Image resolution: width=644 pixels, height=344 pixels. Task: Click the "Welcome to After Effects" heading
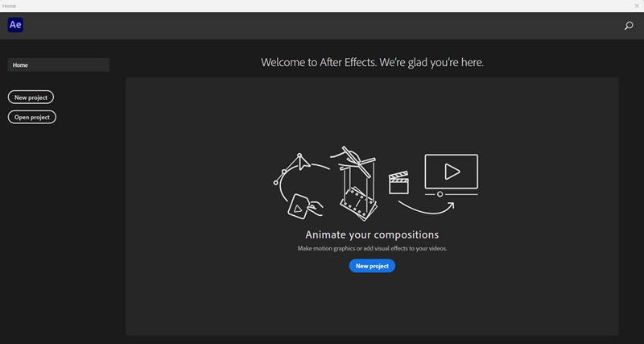[x=372, y=63]
